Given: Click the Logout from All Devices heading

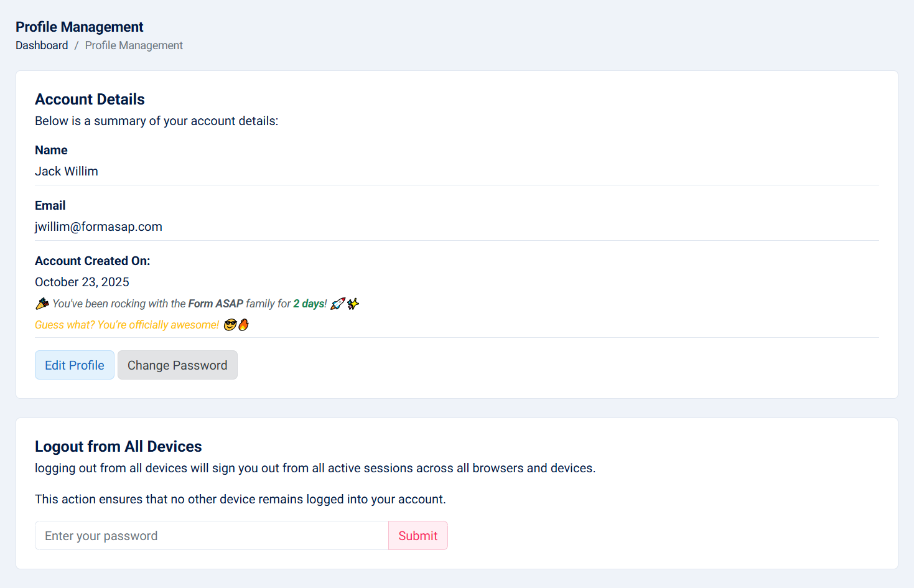Looking at the screenshot, I should point(118,447).
